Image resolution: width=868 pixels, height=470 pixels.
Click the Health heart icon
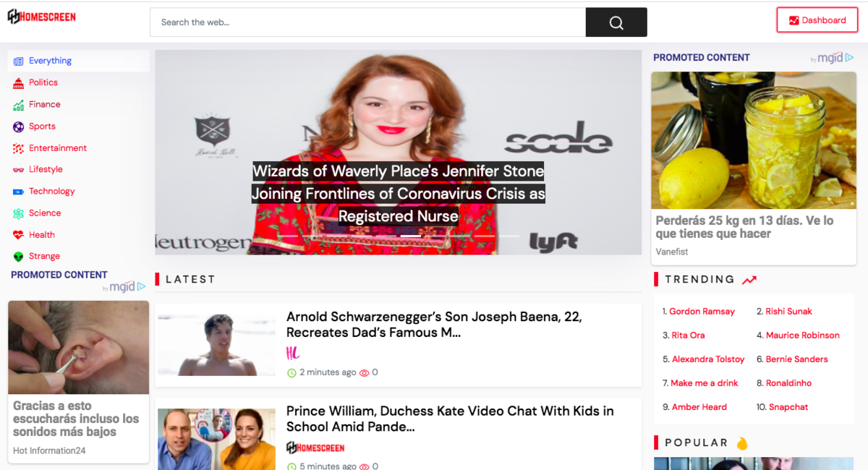pyautogui.click(x=18, y=235)
